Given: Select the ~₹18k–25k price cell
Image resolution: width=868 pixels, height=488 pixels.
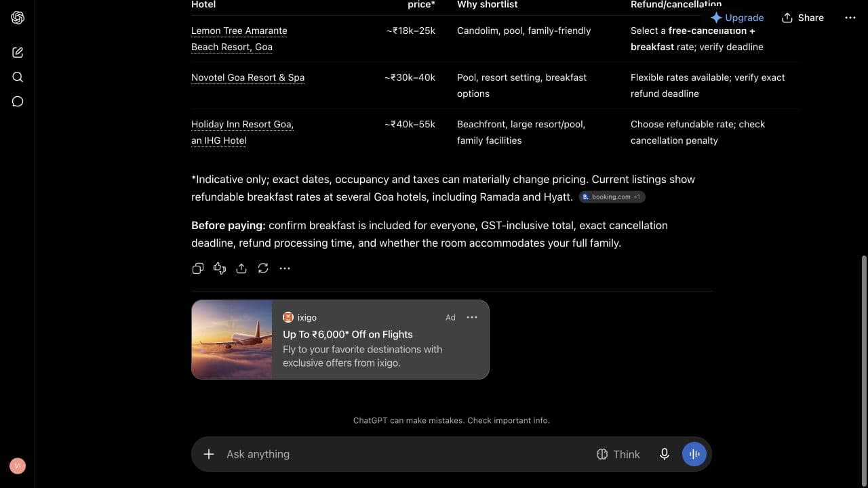Looking at the screenshot, I should coord(410,30).
